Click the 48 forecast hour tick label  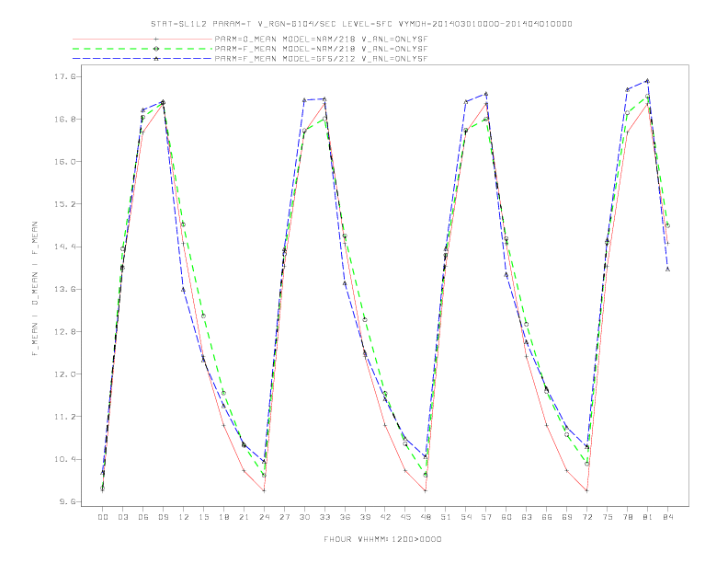(426, 517)
